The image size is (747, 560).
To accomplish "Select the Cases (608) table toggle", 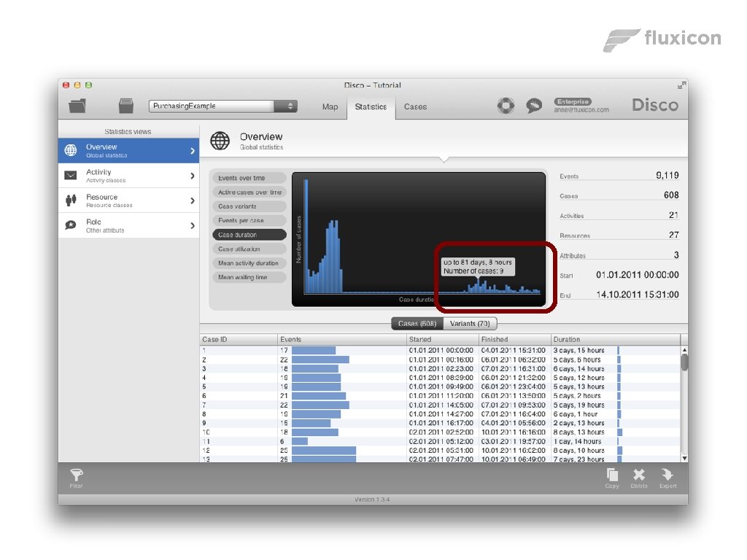I will click(x=417, y=323).
